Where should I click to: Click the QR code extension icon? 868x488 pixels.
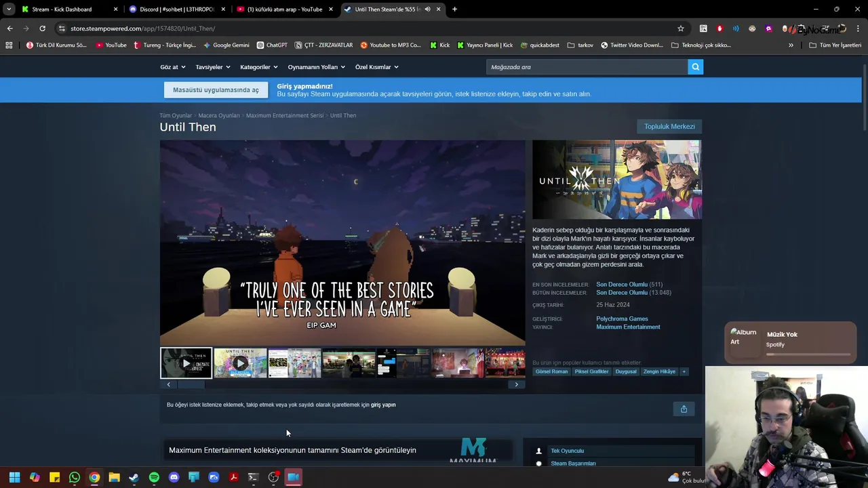(x=703, y=28)
